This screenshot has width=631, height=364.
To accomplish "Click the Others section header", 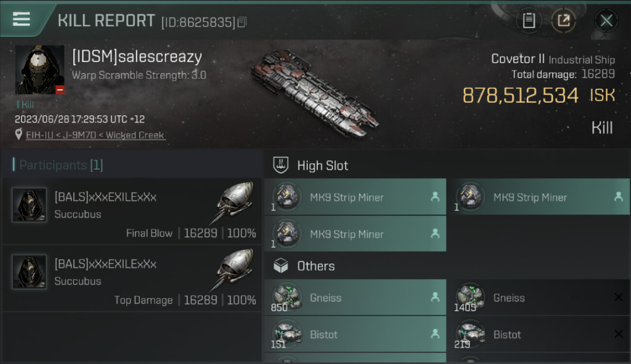I will [315, 266].
